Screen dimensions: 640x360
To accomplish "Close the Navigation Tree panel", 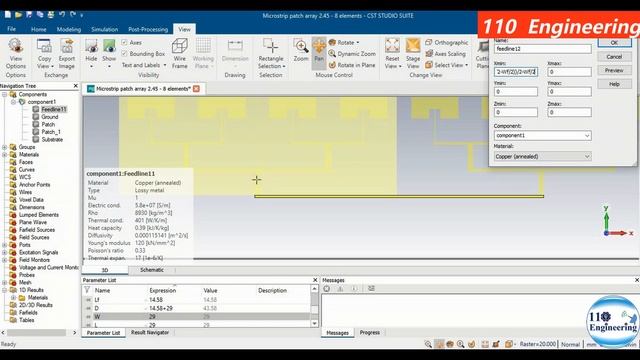I will pyautogui.click(x=76, y=86).
